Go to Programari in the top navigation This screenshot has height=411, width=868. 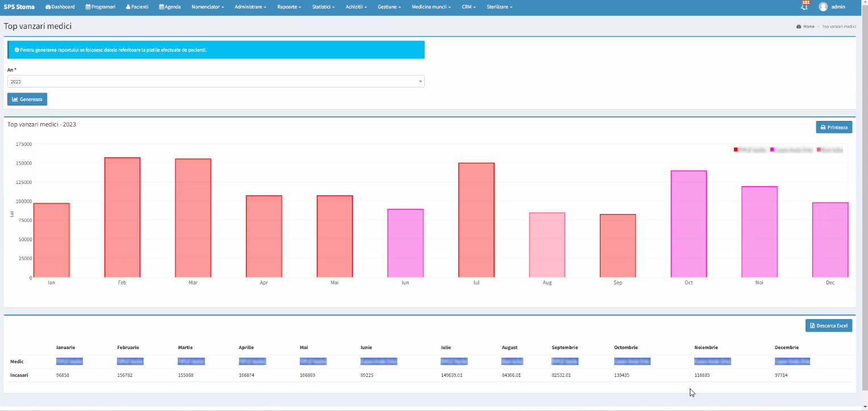pos(100,7)
